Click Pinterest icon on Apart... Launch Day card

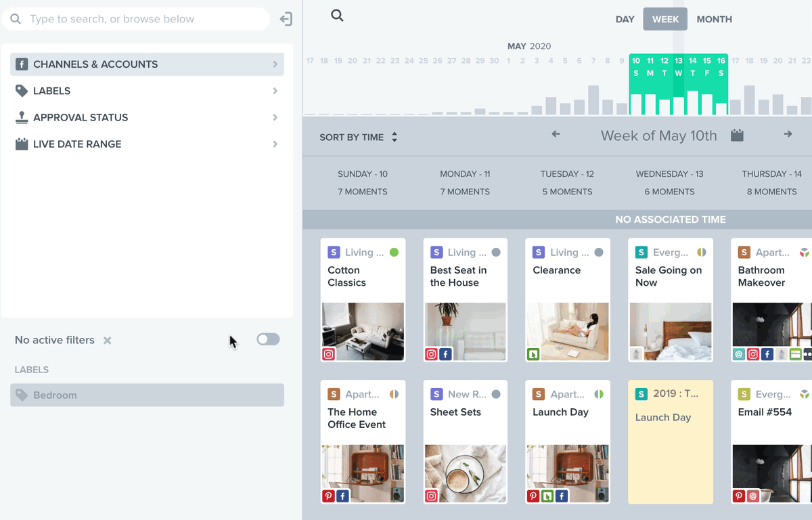533,496
